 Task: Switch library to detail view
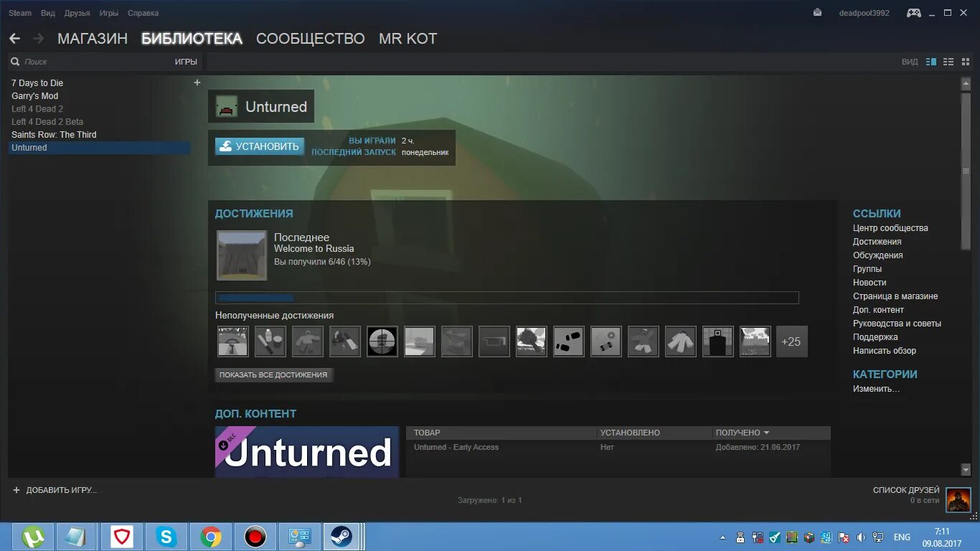pyautogui.click(x=931, y=62)
